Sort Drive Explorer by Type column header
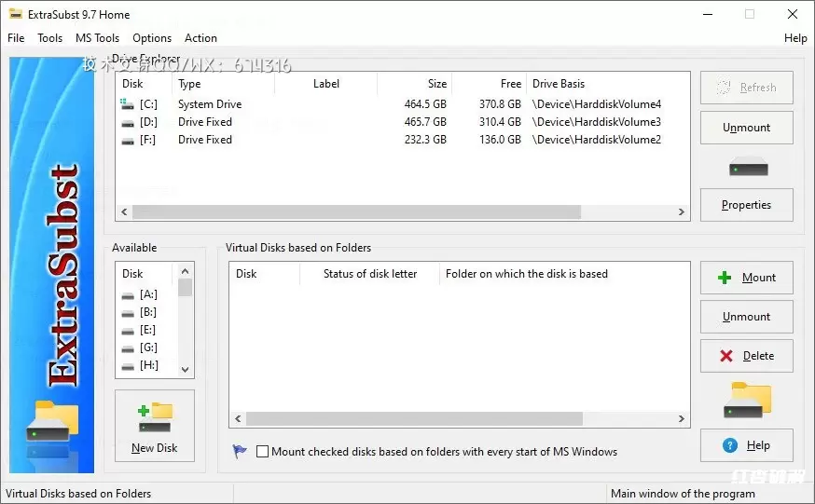This screenshot has height=504, width=815. coord(224,84)
